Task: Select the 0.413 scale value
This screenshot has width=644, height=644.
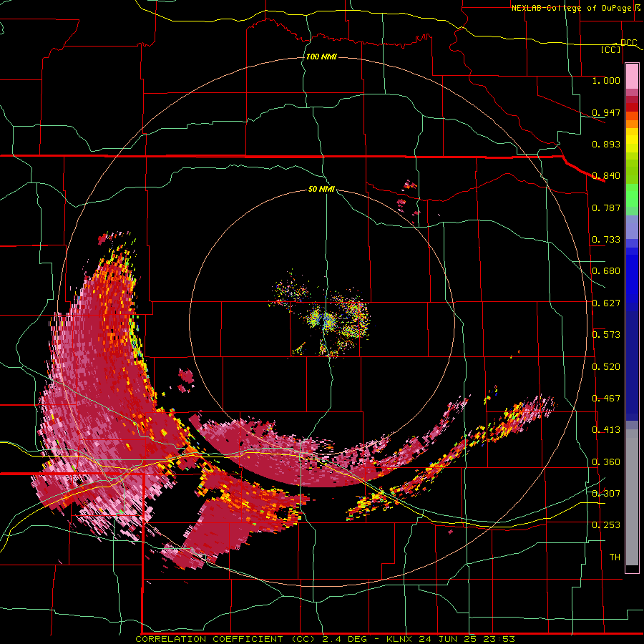Action: [x=606, y=430]
